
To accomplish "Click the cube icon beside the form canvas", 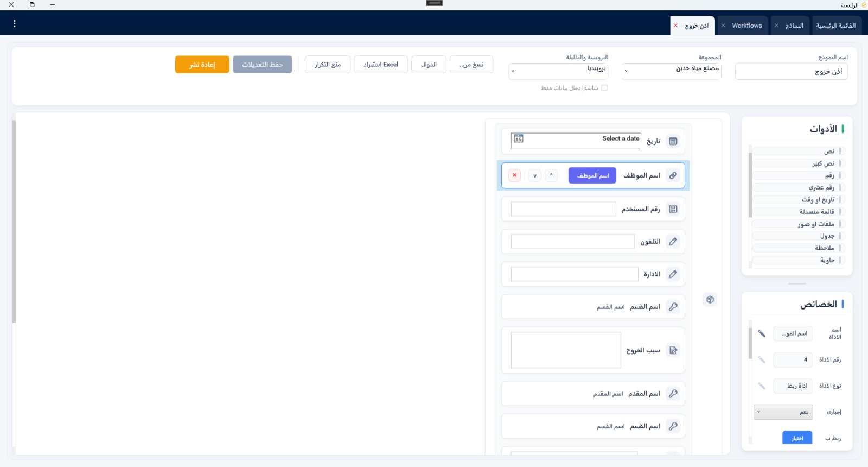I will coord(710,299).
